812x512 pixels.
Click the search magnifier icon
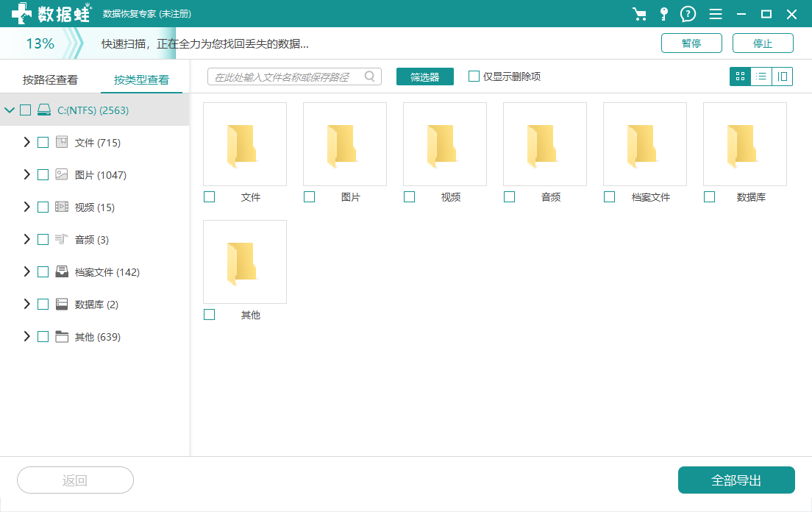tap(370, 76)
